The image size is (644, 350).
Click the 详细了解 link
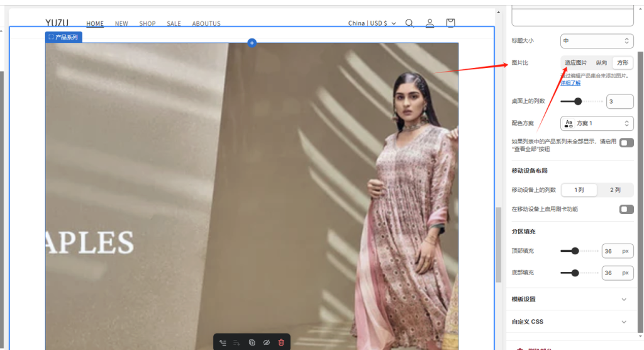coord(570,82)
